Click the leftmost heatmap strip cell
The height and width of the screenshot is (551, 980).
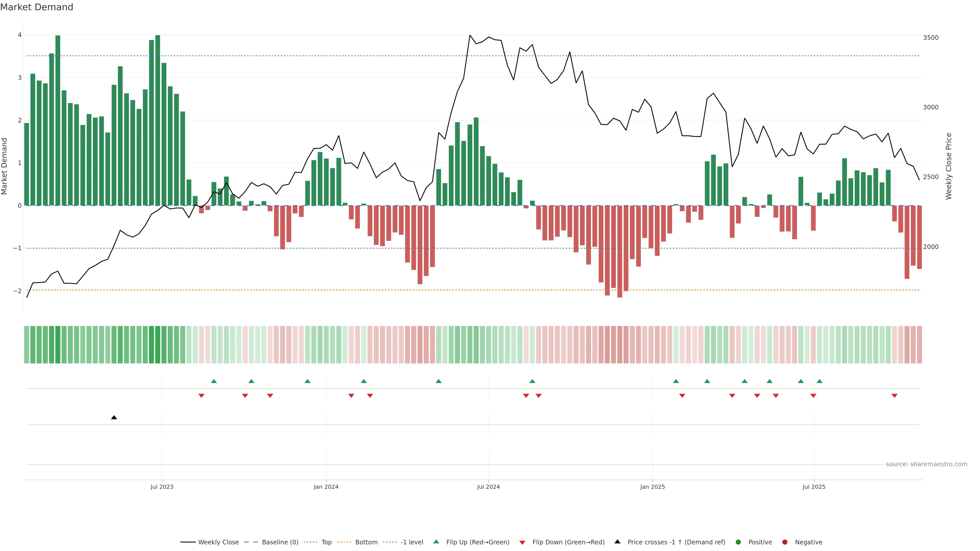click(x=26, y=345)
